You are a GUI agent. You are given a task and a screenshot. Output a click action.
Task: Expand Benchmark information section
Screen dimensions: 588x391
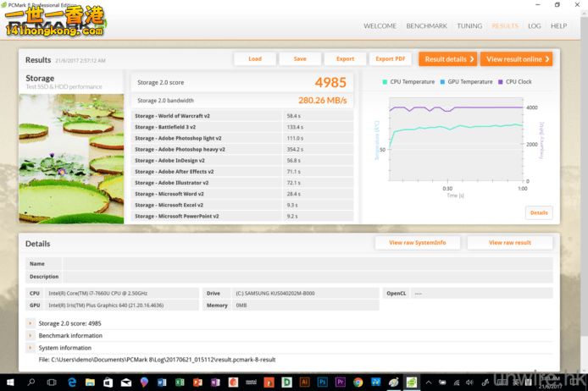pyautogui.click(x=31, y=336)
